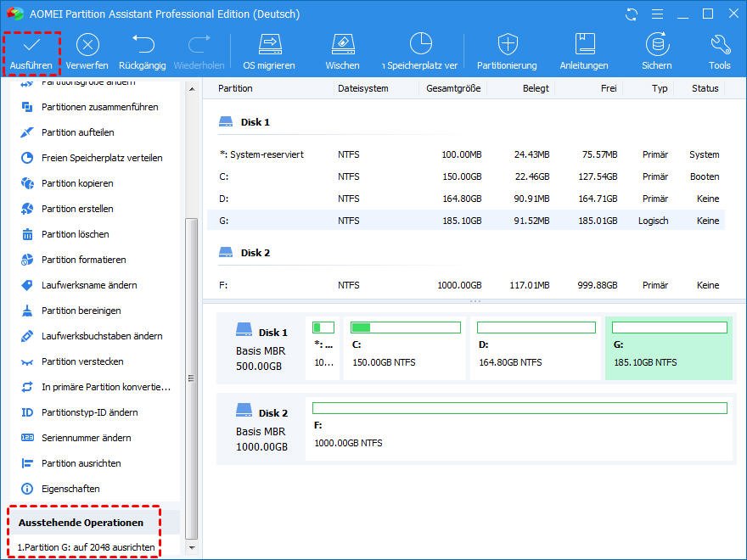747x560 pixels.
Task: Open the Wischen wipe tool
Action: [343, 53]
